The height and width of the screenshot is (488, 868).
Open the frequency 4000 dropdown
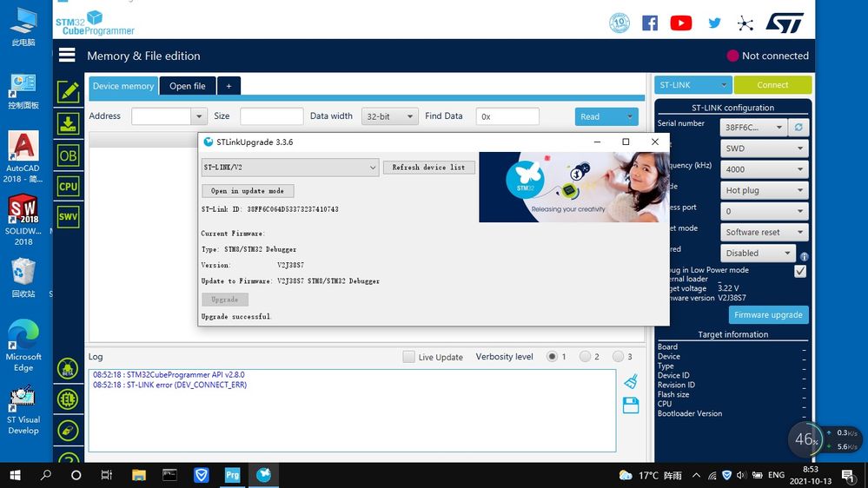click(x=764, y=169)
